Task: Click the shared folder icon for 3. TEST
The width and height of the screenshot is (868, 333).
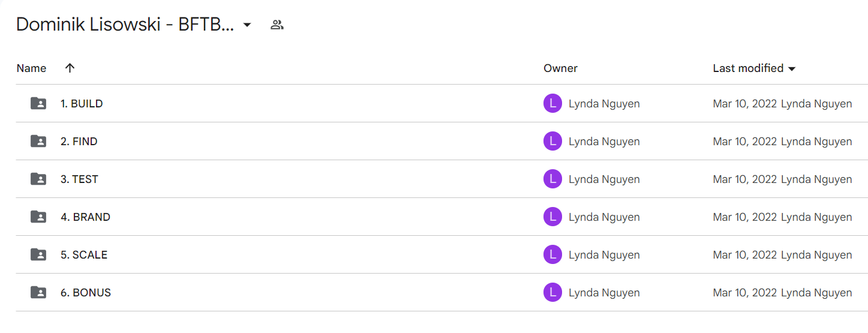Action: pos(38,179)
